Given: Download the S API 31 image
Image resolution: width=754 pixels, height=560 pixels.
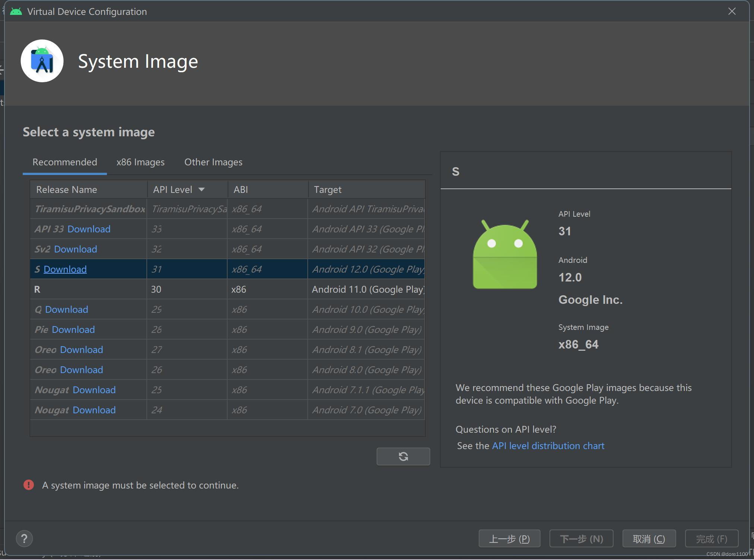Looking at the screenshot, I should point(65,269).
